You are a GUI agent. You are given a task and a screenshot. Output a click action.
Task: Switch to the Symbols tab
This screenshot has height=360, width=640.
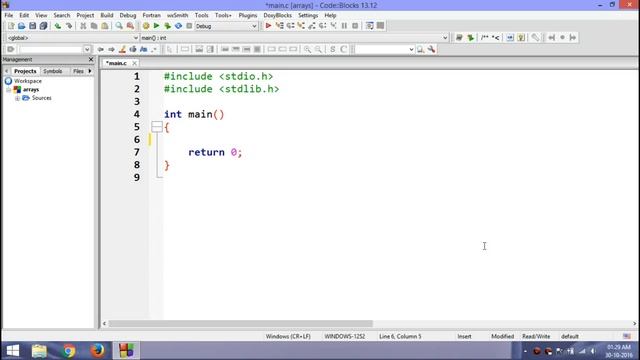click(x=53, y=71)
